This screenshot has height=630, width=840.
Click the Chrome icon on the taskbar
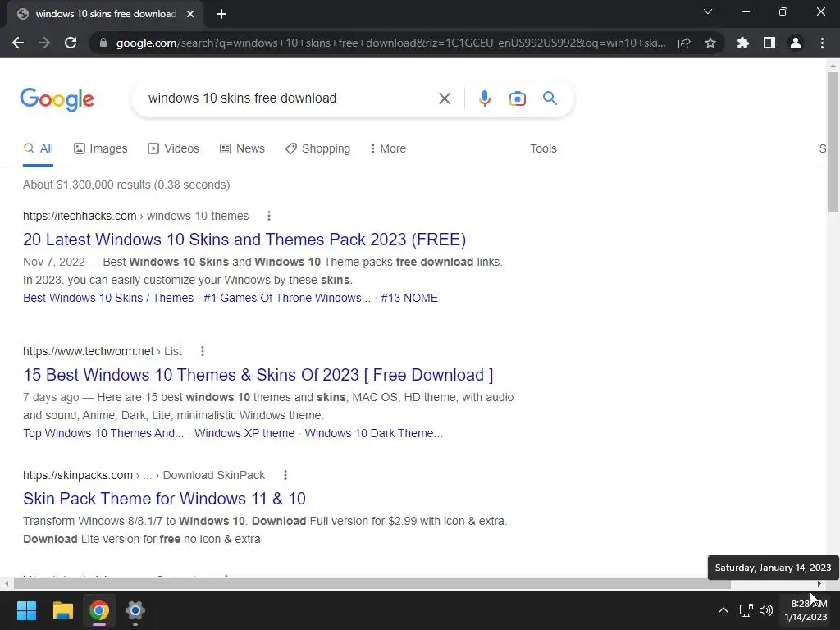point(99,610)
